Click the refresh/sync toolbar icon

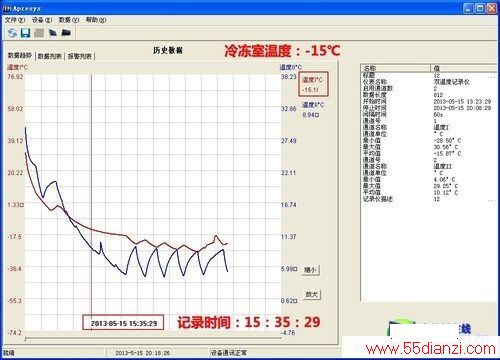pos(12,33)
